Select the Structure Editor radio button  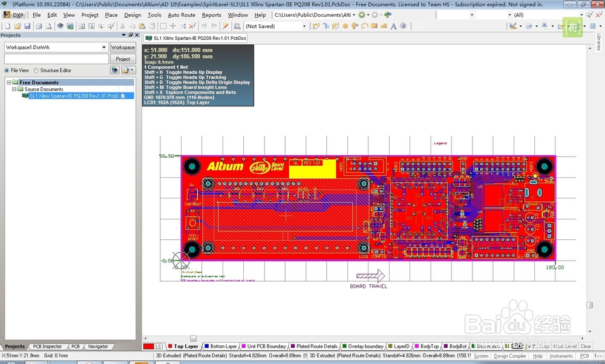(x=36, y=71)
